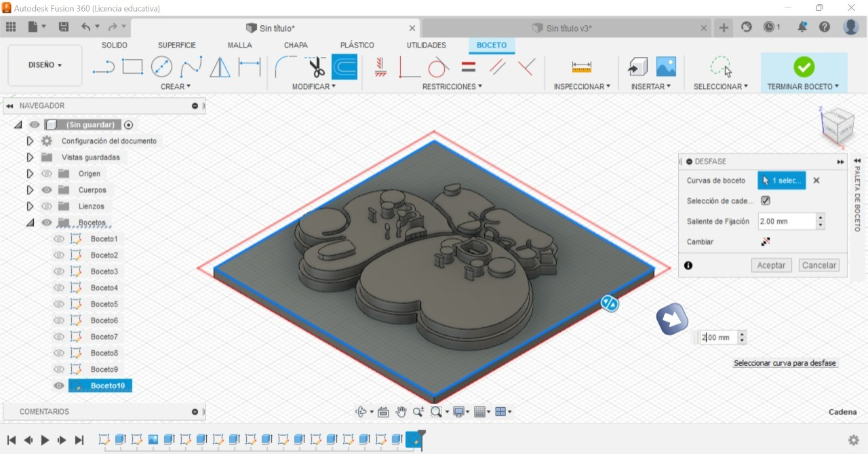Screen dimensions: 868x454
Task: Select the Pan hand tool
Action: [x=401, y=411]
